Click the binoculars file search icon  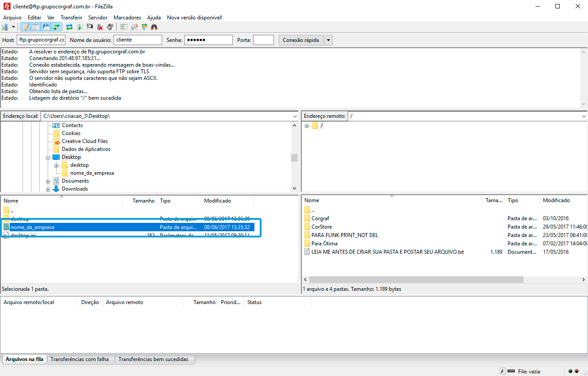[154, 27]
